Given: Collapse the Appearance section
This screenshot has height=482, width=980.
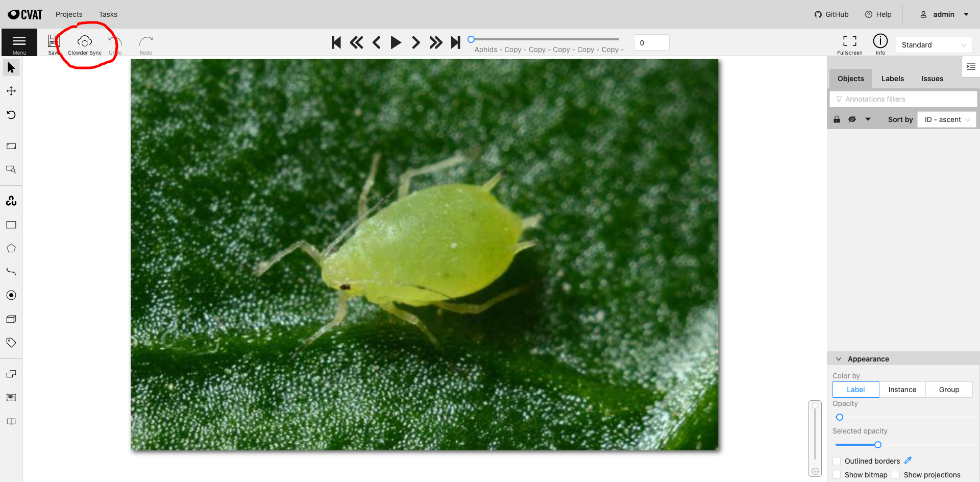Looking at the screenshot, I should click(x=839, y=359).
